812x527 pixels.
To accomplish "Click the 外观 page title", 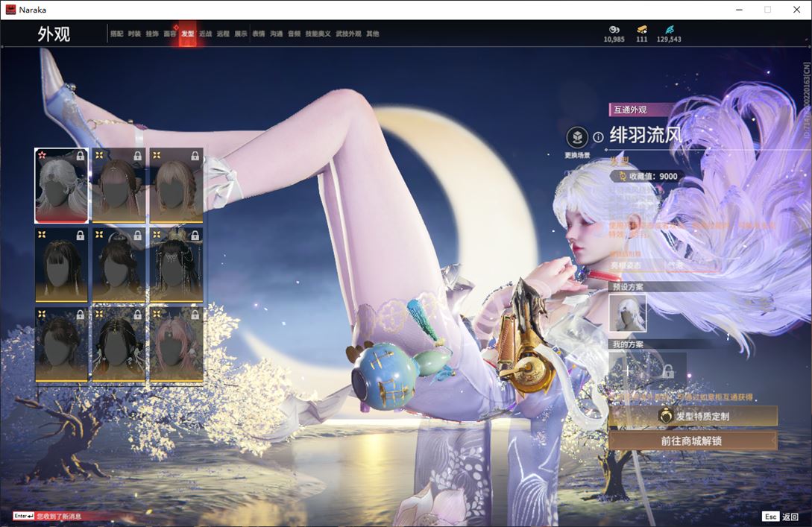I will tap(54, 34).
